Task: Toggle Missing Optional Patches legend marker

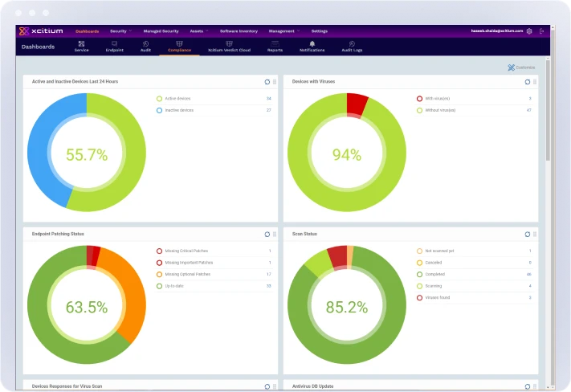Action: tap(160, 274)
